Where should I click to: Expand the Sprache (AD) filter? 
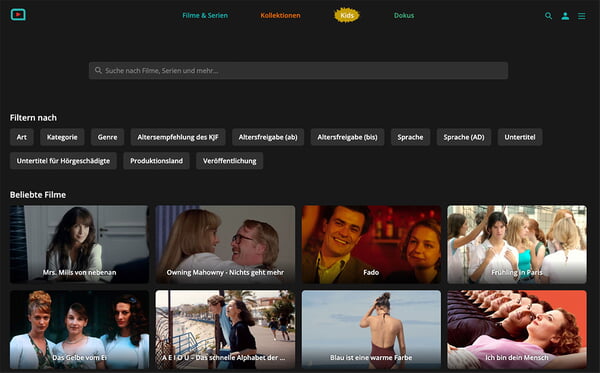point(464,137)
